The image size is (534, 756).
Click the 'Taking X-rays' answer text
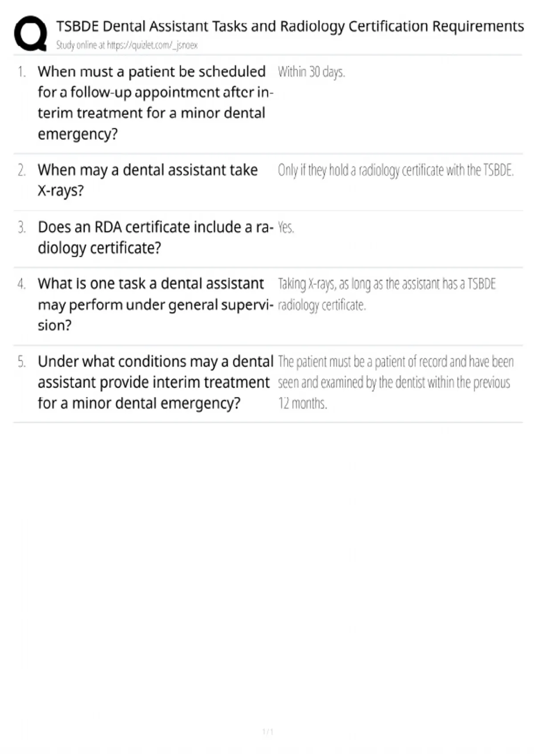tap(387, 294)
